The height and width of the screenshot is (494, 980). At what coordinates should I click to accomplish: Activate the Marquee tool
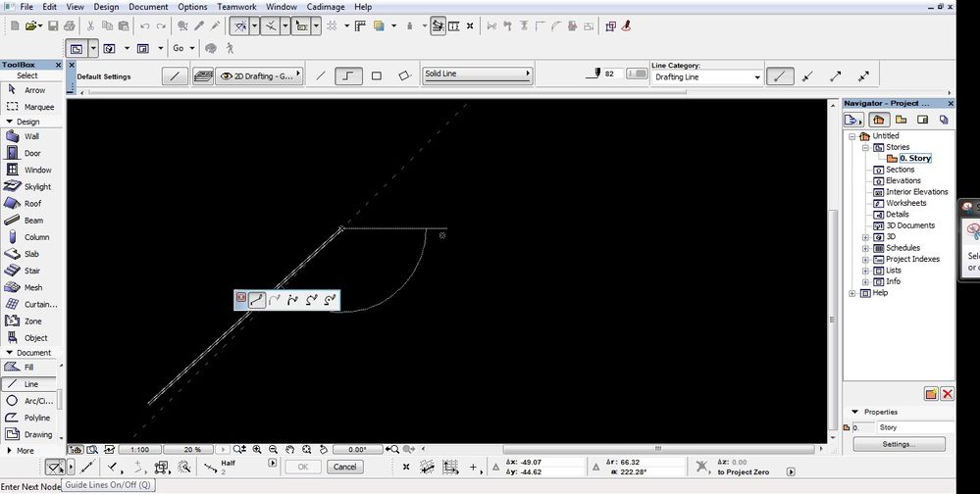point(31,107)
